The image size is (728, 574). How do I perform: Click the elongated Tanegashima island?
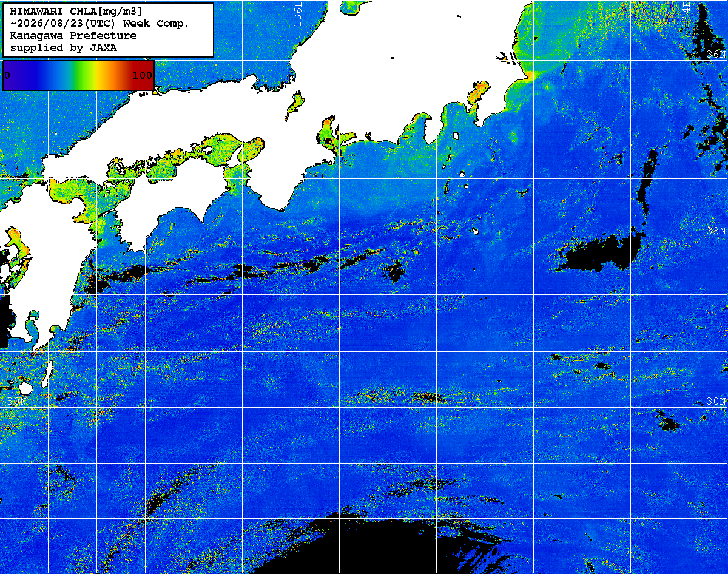[x=47, y=375]
